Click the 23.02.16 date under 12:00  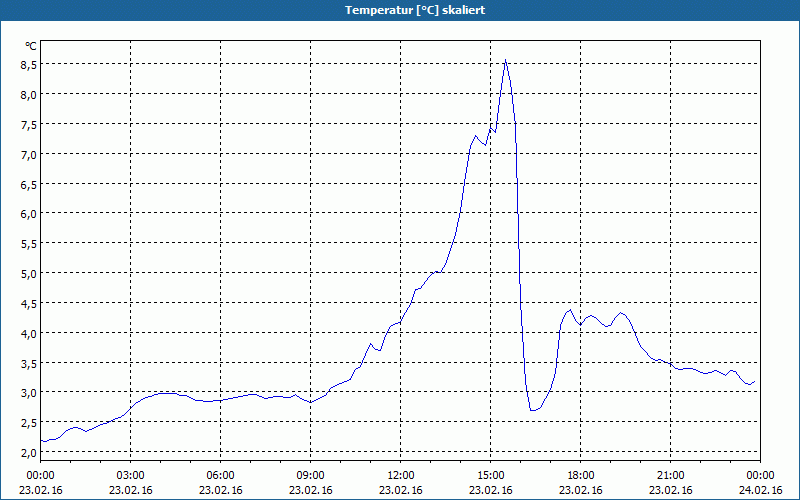point(401,490)
